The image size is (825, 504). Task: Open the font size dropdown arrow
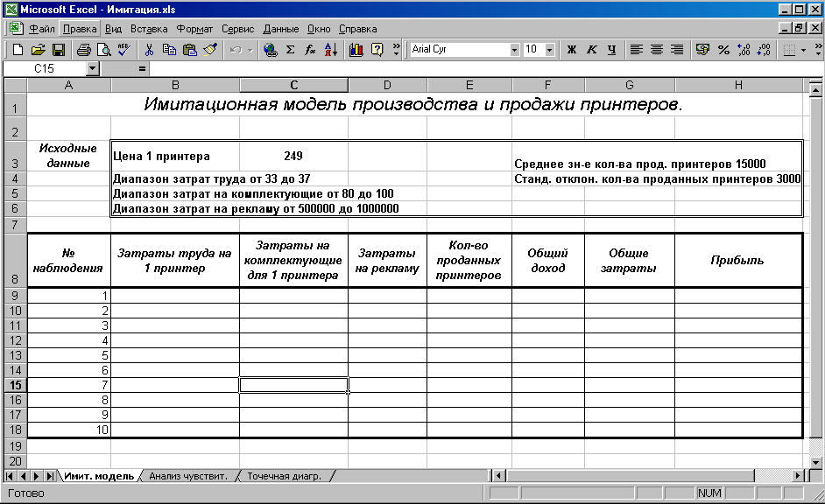point(549,50)
